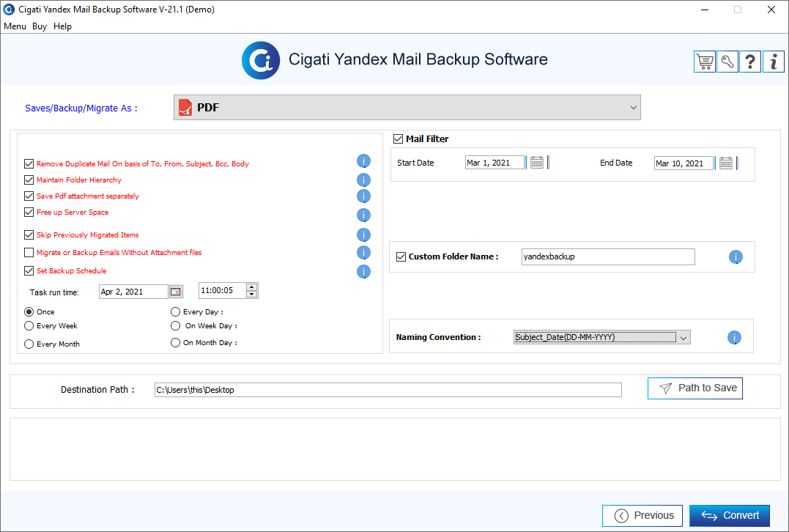Uncheck Maintain Folder Hierarchy
Viewport: 789px width, 532px height.
(x=29, y=180)
